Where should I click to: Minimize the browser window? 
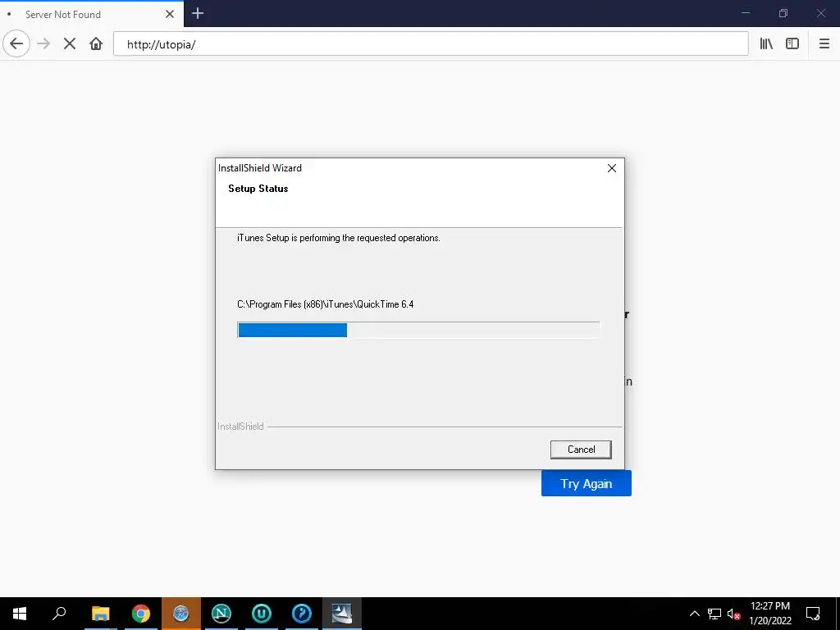pos(745,13)
